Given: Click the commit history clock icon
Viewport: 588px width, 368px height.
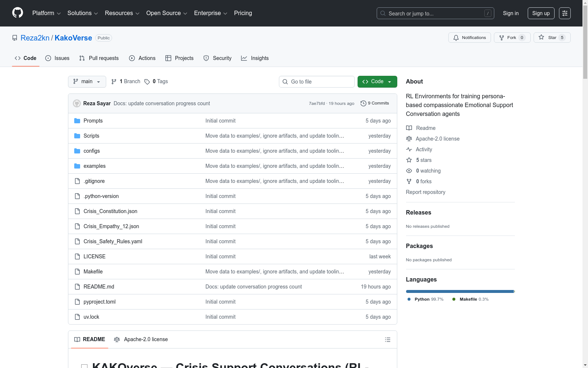Looking at the screenshot, I should click(x=363, y=103).
